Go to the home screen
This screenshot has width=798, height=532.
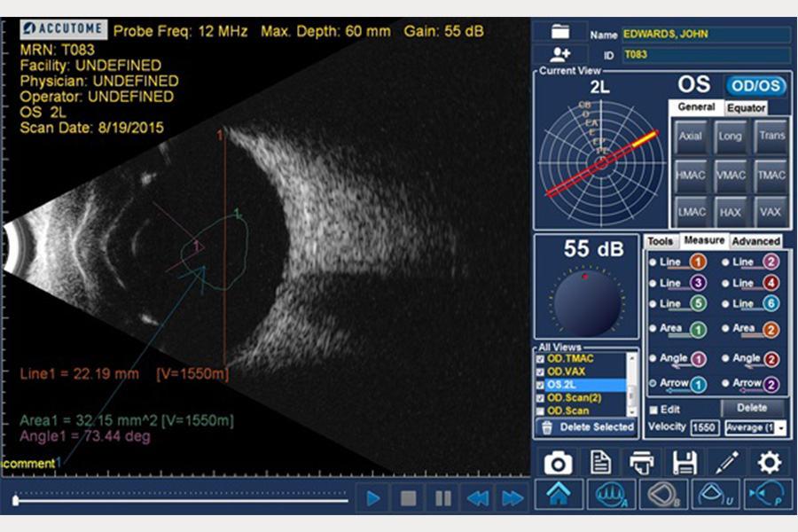(x=559, y=494)
